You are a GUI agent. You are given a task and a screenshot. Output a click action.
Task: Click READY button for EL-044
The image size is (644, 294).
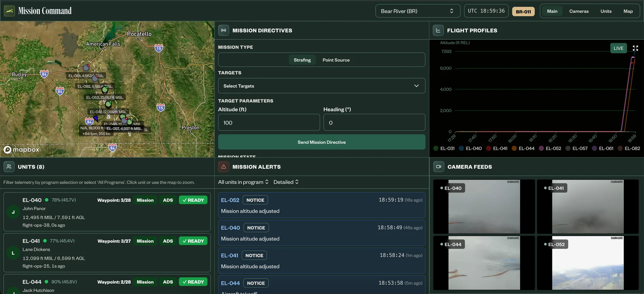point(193,282)
